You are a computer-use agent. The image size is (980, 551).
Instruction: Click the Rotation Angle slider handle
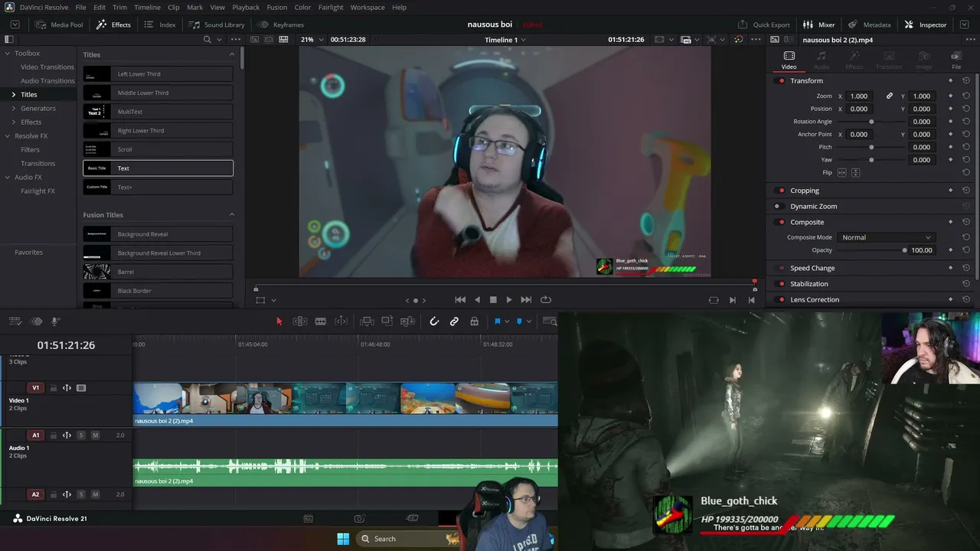point(871,122)
